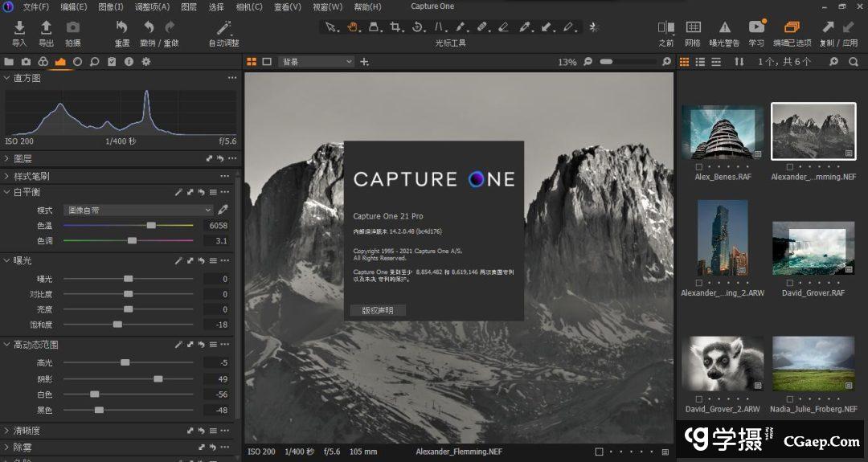Image resolution: width=868 pixels, height=462 pixels.
Task: Click the color temperature (色温) slider handle
Action: click(151, 226)
